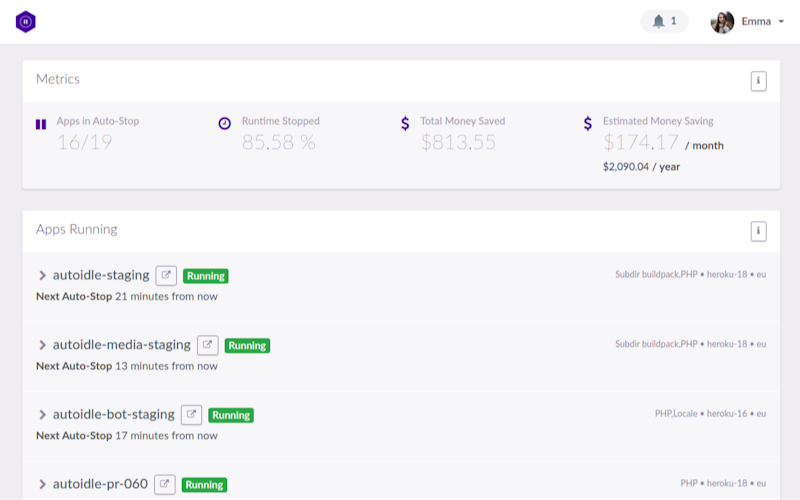
Task: Click the Apps in Auto-Stop pause icon
Action: [x=41, y=124]
